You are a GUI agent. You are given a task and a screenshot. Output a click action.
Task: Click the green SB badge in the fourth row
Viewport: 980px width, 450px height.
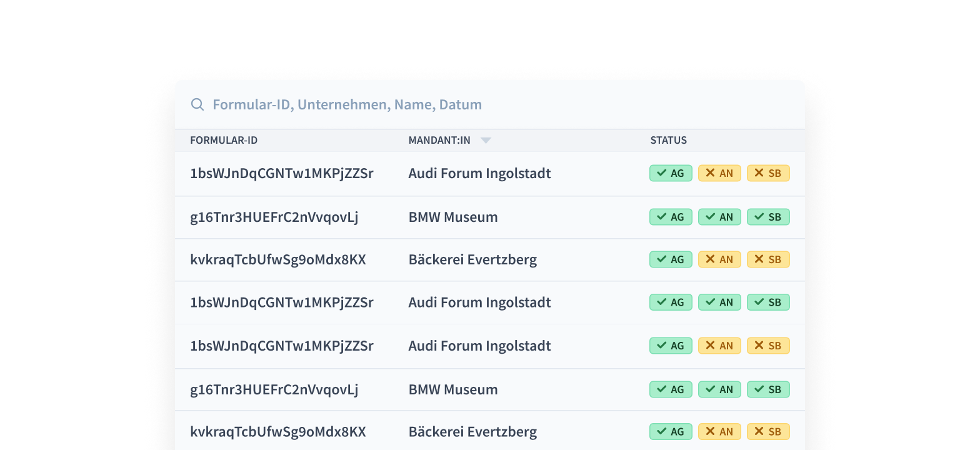[768, 302]
